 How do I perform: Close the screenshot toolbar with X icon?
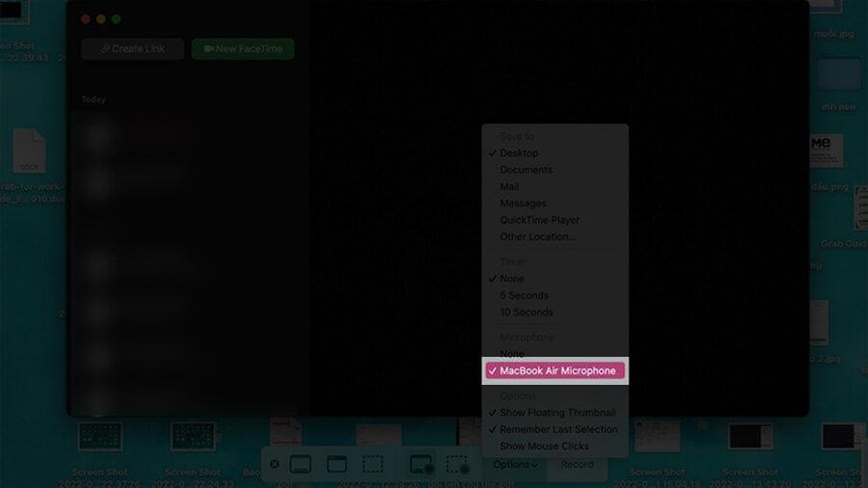tap(275, 465)
